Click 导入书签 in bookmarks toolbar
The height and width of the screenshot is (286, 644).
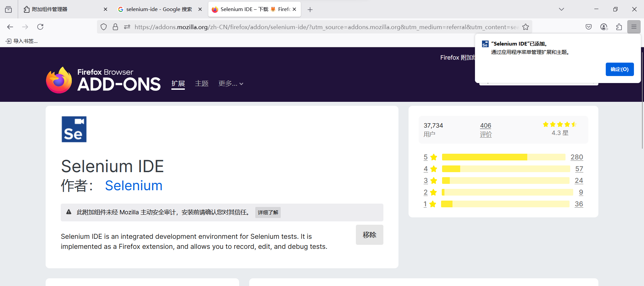pos(22,41)
